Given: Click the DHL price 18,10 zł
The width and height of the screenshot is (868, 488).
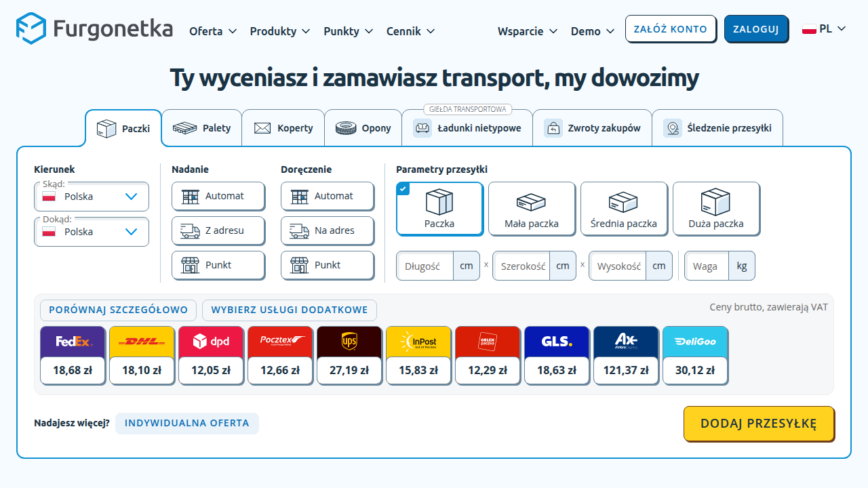Looking at the screenshot, I should point(142,370).
